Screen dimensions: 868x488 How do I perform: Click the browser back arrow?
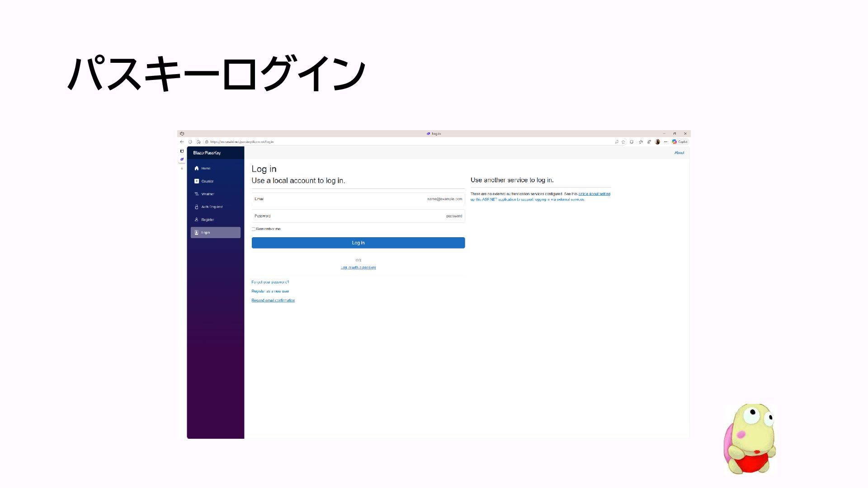pyautogui.click(x=182, y=142)
